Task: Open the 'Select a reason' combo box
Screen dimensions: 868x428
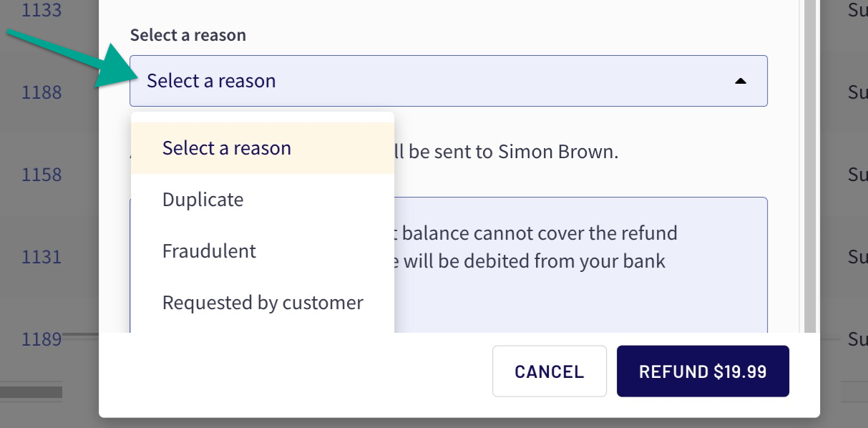Action: 449,81
